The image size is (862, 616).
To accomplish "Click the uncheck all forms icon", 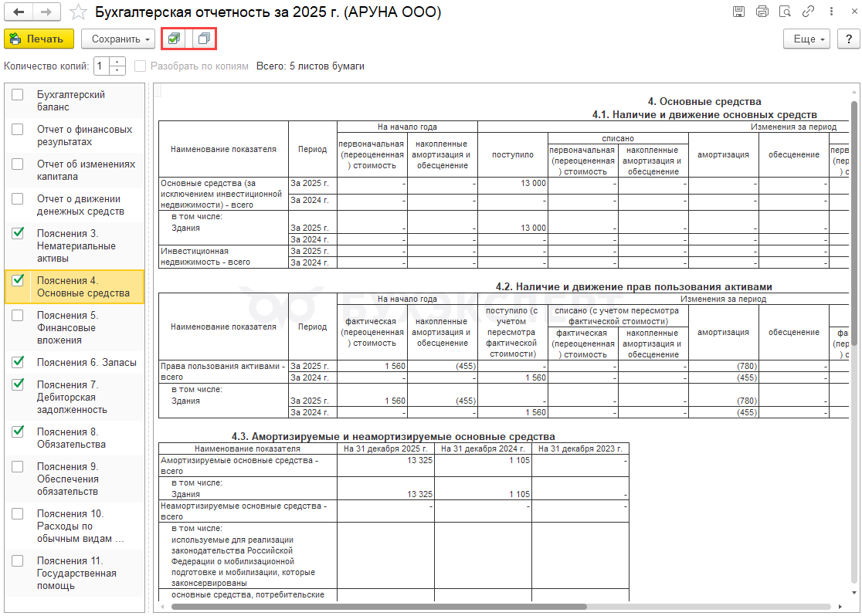I will pyautogui.click(x=203, y=39).
